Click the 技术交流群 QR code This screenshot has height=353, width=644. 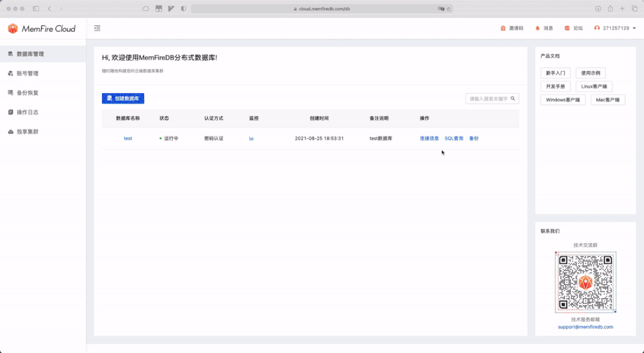586,283
